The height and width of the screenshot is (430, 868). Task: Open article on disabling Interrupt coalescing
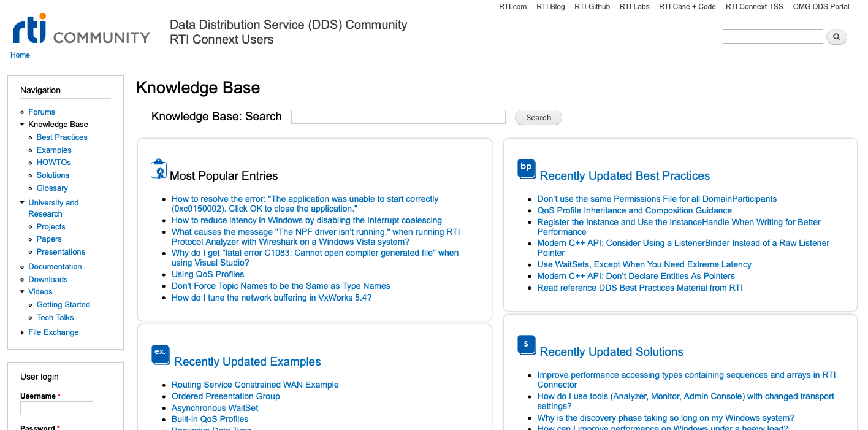[306, 221]
